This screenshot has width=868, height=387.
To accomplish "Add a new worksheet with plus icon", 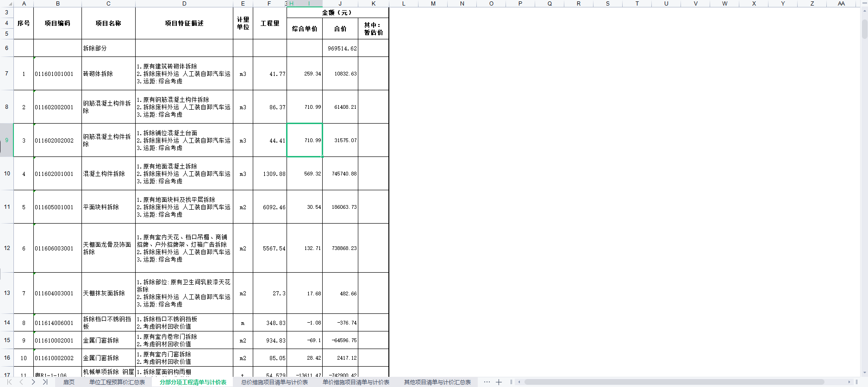I will pyautogui.click(x=499, y=382).
